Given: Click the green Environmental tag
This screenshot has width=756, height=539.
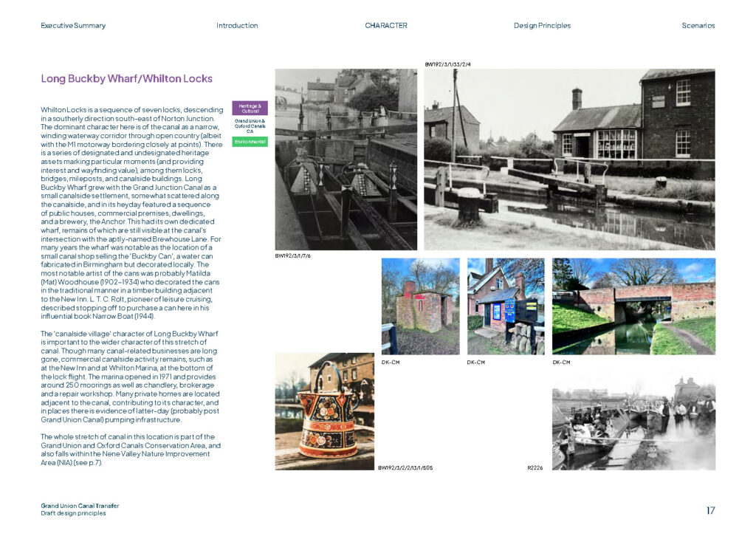Looking at the screenshot, I should (250, 141).
